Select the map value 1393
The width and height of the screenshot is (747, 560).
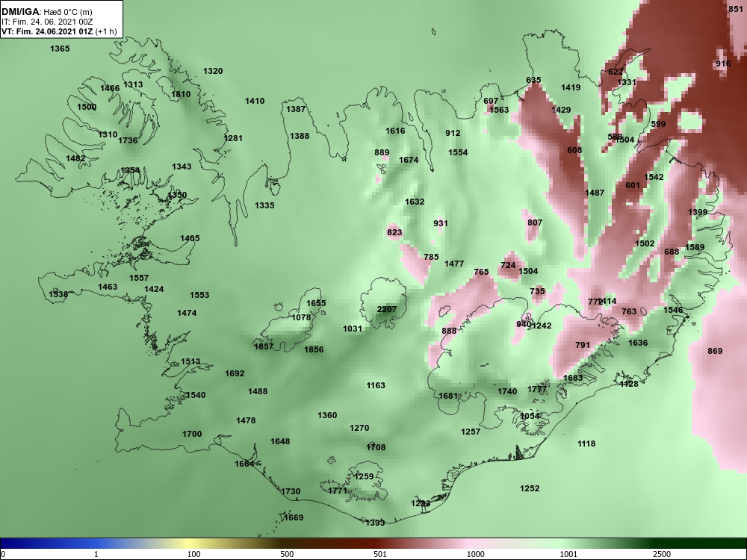tap(375, 523)
